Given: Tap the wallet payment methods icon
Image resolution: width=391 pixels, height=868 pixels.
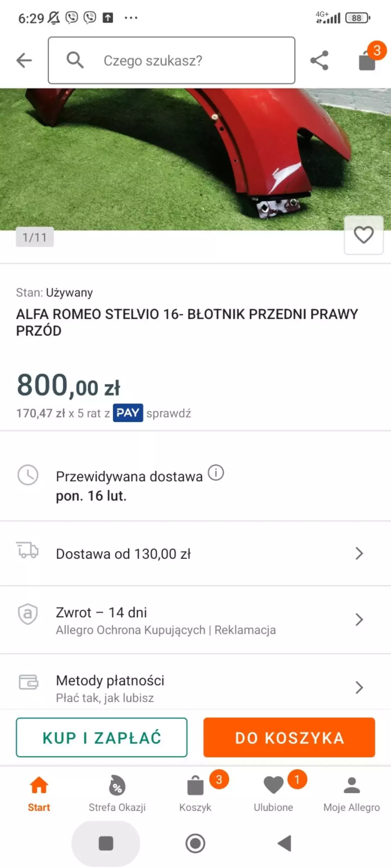Looking at the screenshot, I should (x=28, y=682).
